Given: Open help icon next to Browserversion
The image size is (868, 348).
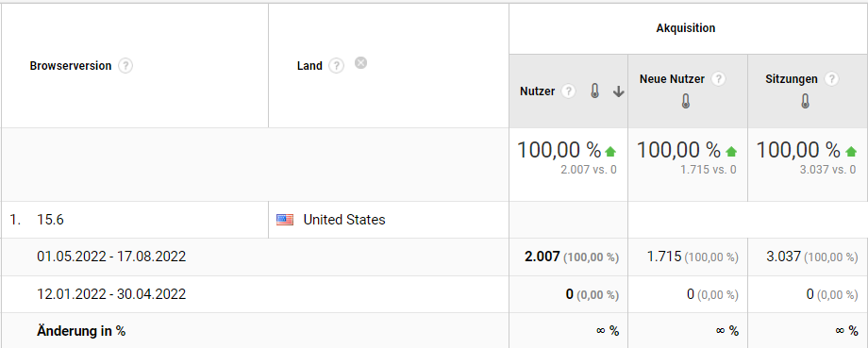Looking at the screenshot, I should coord(125,66).
